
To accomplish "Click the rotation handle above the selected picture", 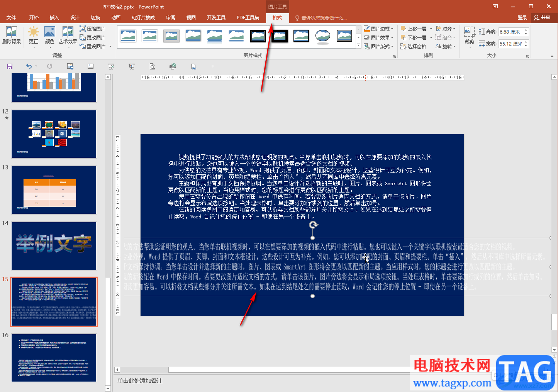I will [313, 225].
